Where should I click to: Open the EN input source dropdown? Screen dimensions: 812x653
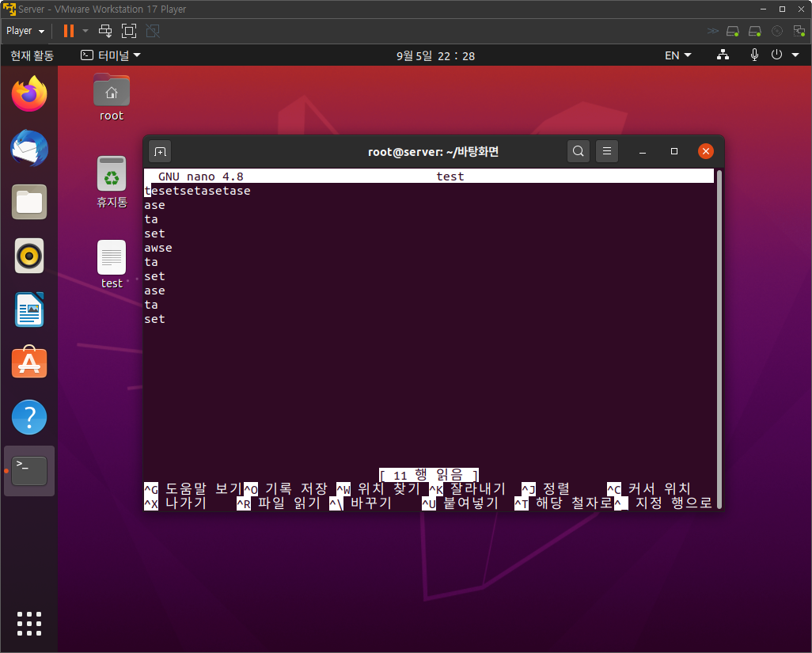(678, 55)
